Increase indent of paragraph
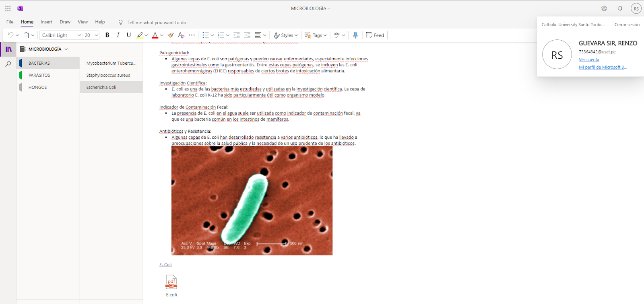Image resolution: width=644 pixels, height=304 pixels. point(248,35)
